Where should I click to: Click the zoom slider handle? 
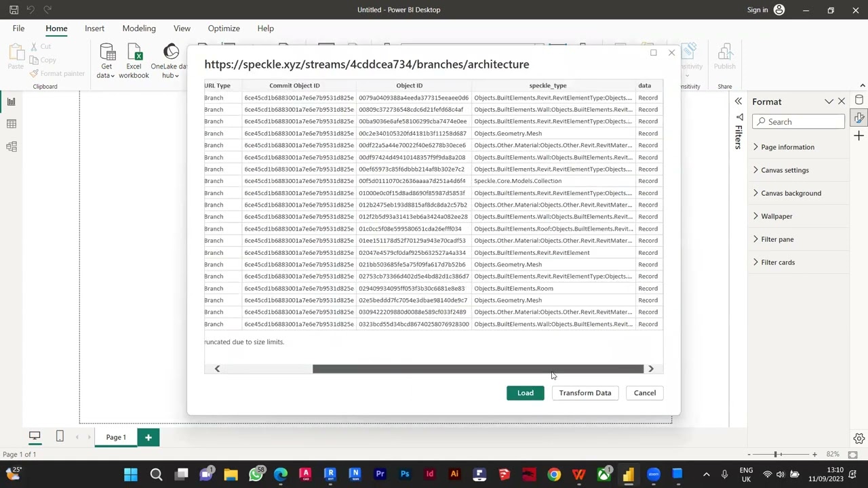tap(776, 454)
